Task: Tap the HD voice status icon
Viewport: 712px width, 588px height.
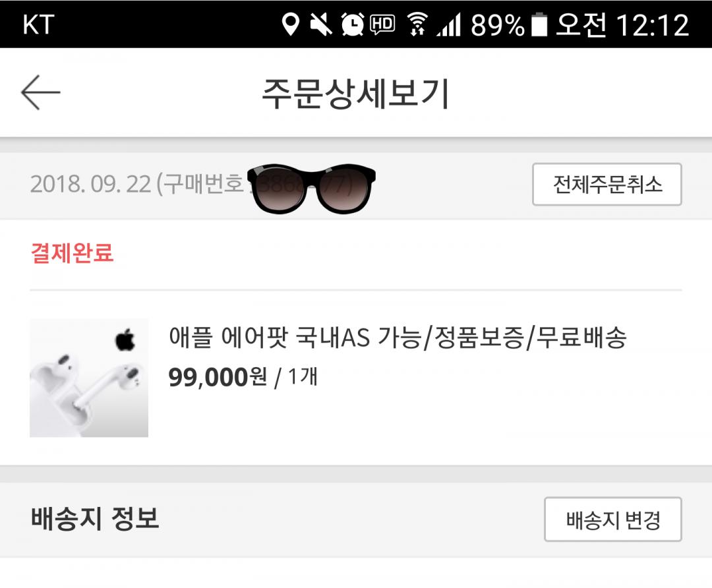Action: (x=382, y=25)
